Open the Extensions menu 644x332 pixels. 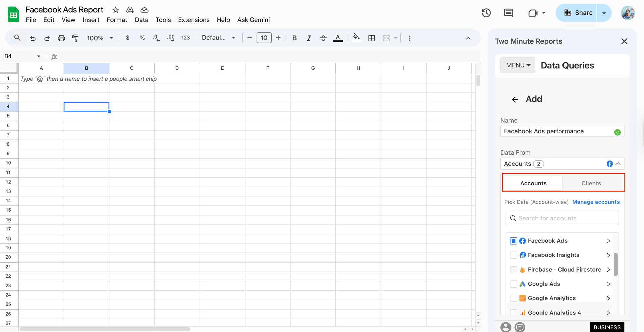[194, 20]
